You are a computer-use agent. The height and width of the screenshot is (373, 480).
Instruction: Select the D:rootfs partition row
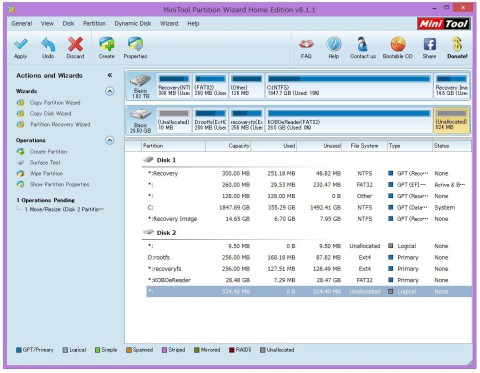tap(309, 258)
